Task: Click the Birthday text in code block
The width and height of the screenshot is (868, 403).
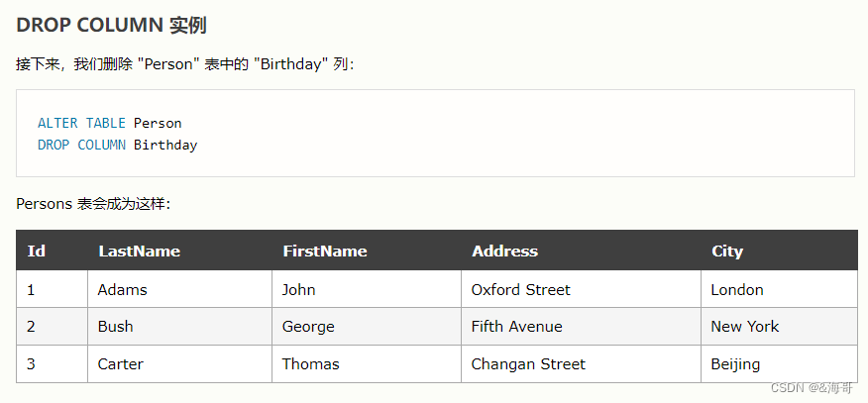Action: pyautogui.click(x=165, y=146)
